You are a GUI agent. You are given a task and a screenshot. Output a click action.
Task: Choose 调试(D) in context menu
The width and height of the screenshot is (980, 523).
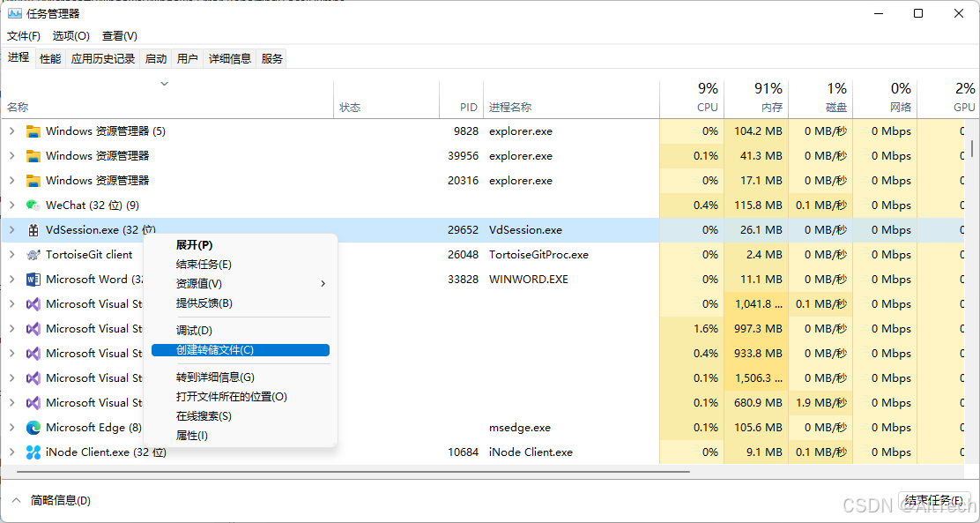point(241,331)
